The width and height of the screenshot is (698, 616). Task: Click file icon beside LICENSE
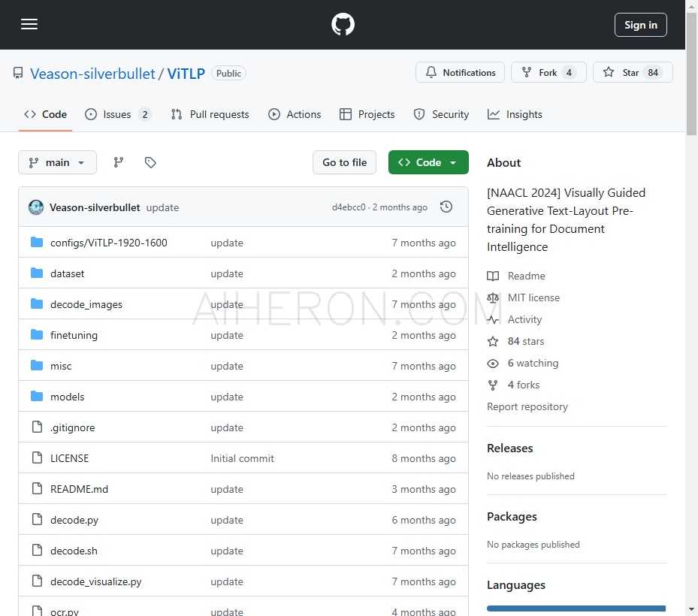38,457
